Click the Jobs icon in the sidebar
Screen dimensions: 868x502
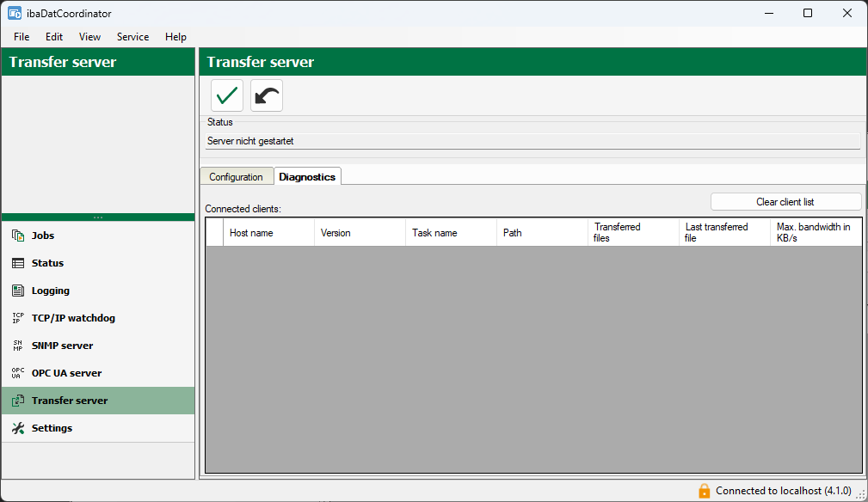[18, 236]
